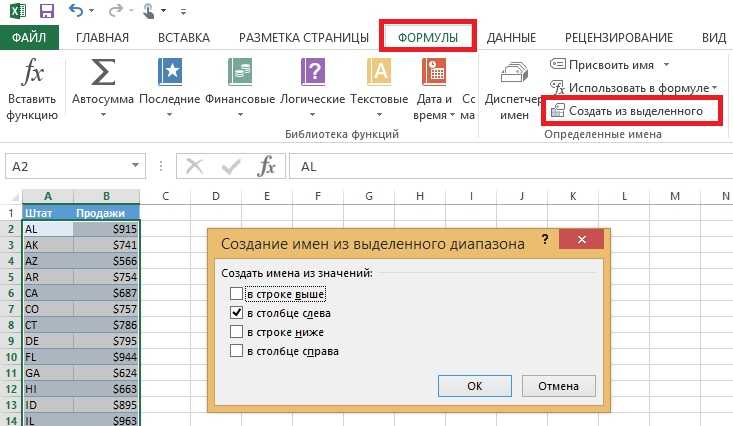
Task: Check 'в строке выше' checkbox
Action: (237, 294)
